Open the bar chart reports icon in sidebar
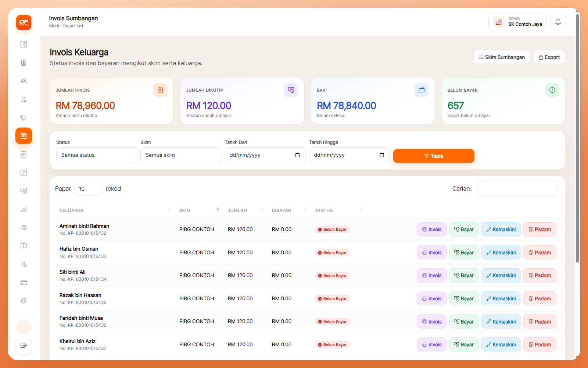The image size is (588, 368). (24, 209)
